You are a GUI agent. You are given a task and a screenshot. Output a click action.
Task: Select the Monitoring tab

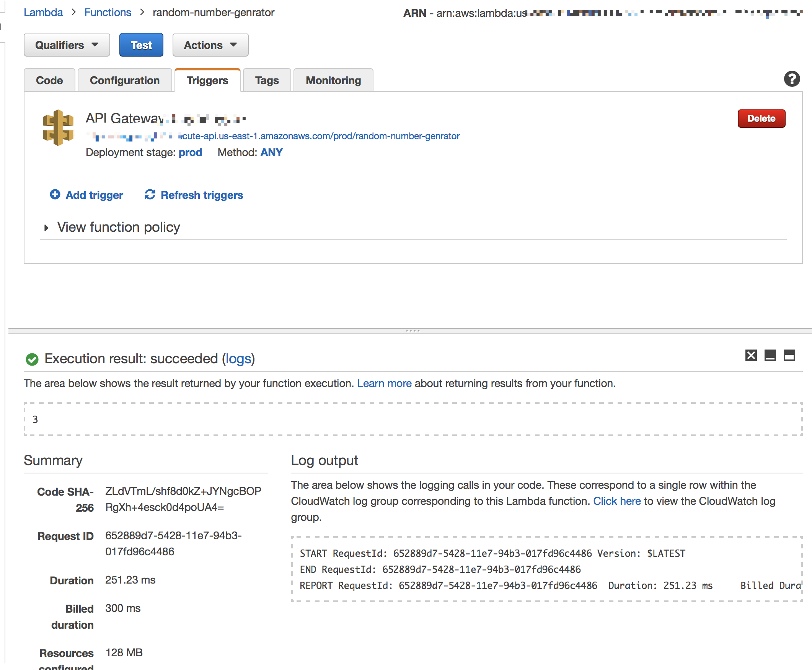pyautogui.click(x=333, y=80)
